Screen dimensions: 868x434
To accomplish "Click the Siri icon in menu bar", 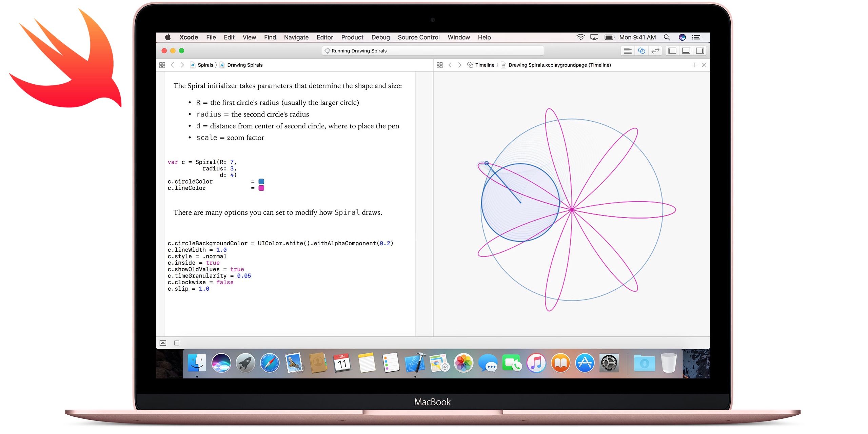I will (682, 37).
